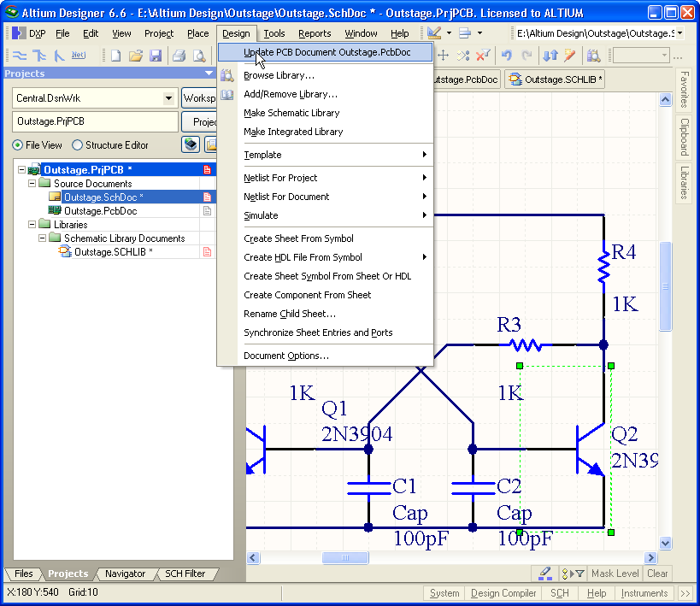Click the Print toolbar icon
Viewport: 700px width, 606px height.
[179, 56]
